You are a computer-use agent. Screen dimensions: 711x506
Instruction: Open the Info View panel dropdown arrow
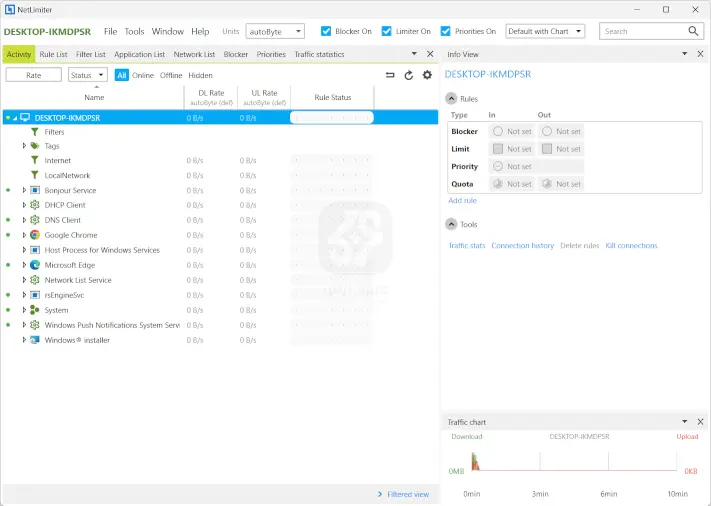click(x=685, y=54)
